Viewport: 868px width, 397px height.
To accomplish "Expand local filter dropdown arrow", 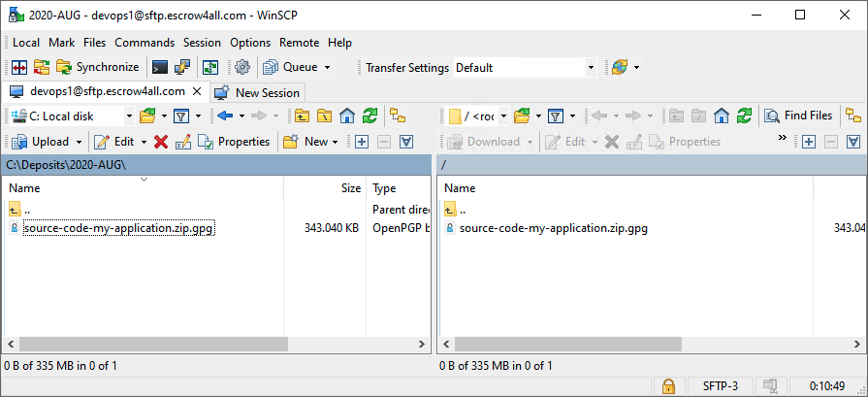I will pos(198,116).
